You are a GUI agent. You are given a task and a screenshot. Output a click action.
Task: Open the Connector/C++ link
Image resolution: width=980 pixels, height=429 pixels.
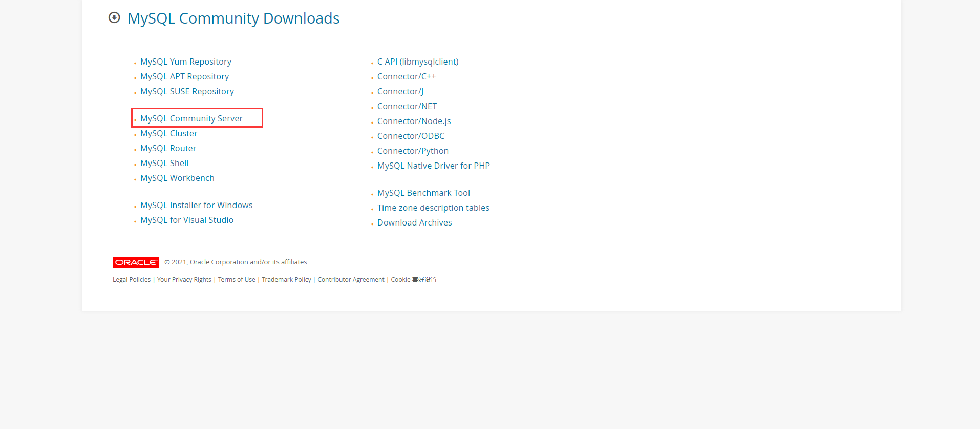[x=407, y=76]
